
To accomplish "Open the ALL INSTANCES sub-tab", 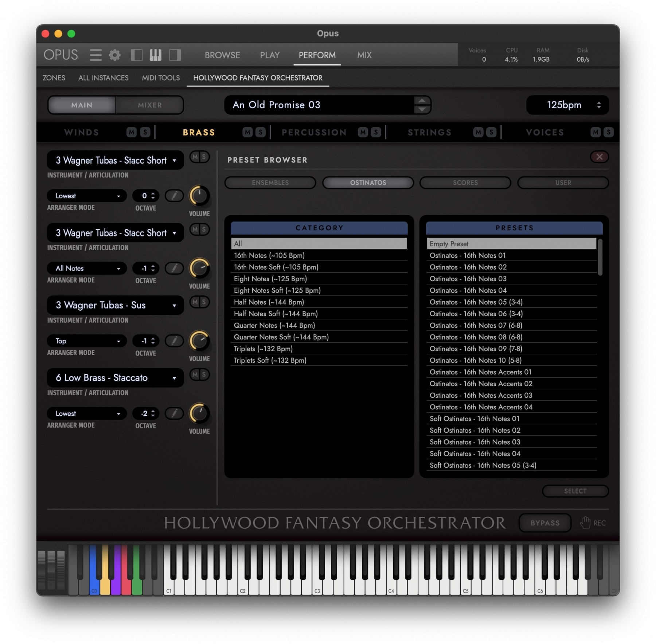I will [104, 78].
